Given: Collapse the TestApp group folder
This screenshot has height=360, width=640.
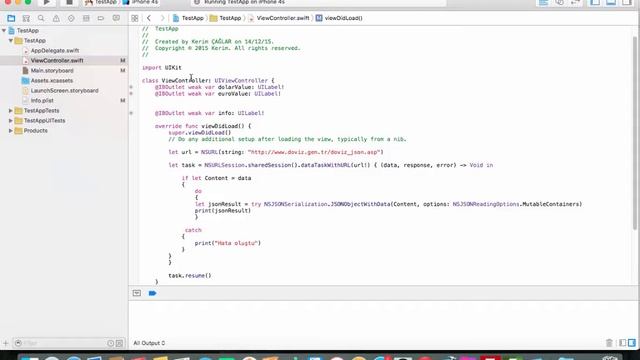Looking at the screenshot, I should click(11, 41).
